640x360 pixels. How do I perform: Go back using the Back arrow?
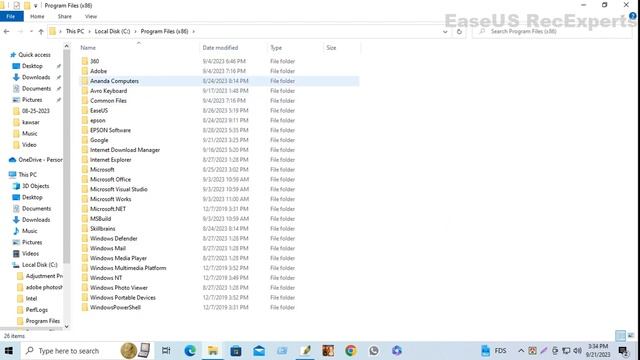pyautogui.click(x=7, y=31)
